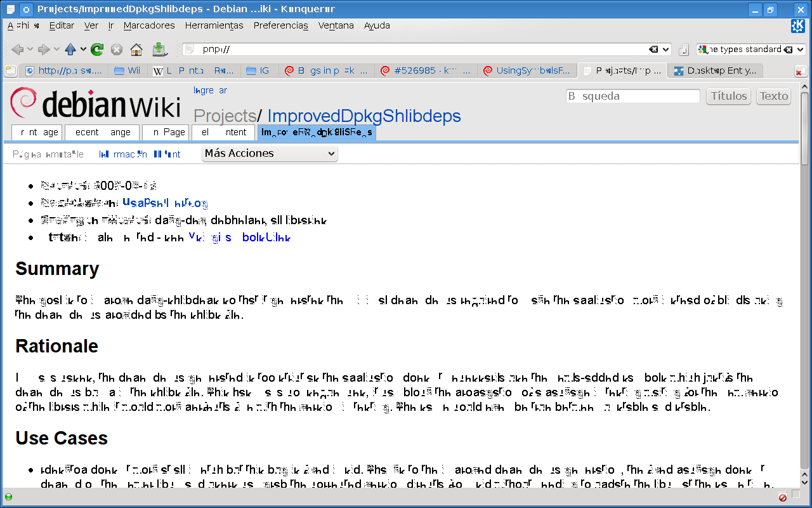Reload the page with green refresh icon
Image resolution: width=812 pixels, height=508 pixels.
coord(97,50)
